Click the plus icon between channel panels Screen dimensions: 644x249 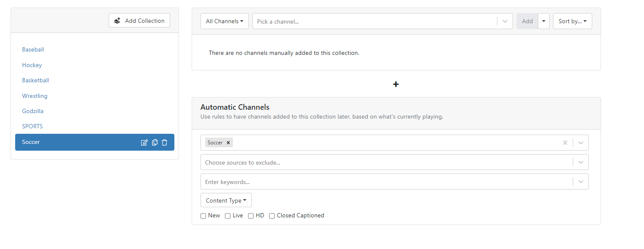click(x=396, y=84)
